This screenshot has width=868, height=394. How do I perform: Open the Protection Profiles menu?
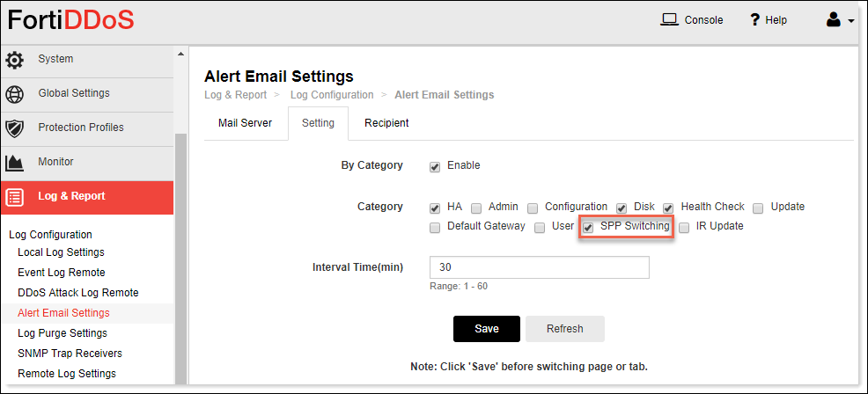87,128
